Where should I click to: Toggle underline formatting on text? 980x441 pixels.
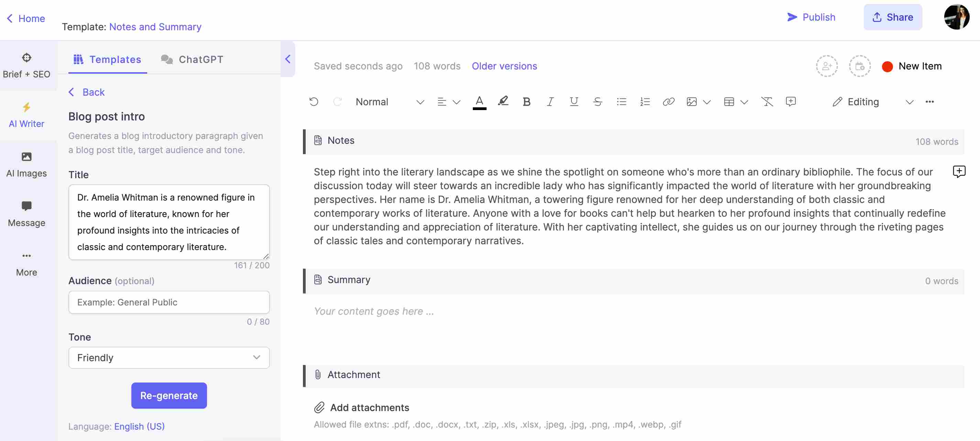click(x=573, y=101)
